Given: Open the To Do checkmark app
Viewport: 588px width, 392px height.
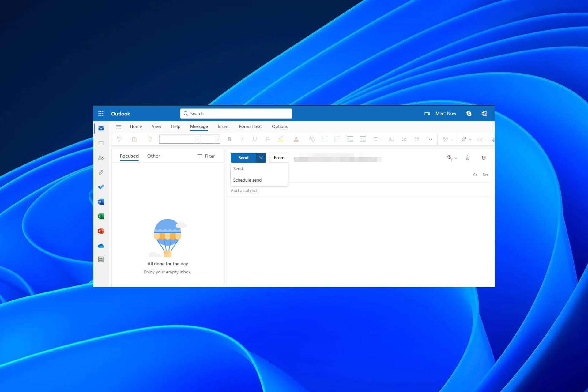Looking at the screenshot, I should point(101,187).
